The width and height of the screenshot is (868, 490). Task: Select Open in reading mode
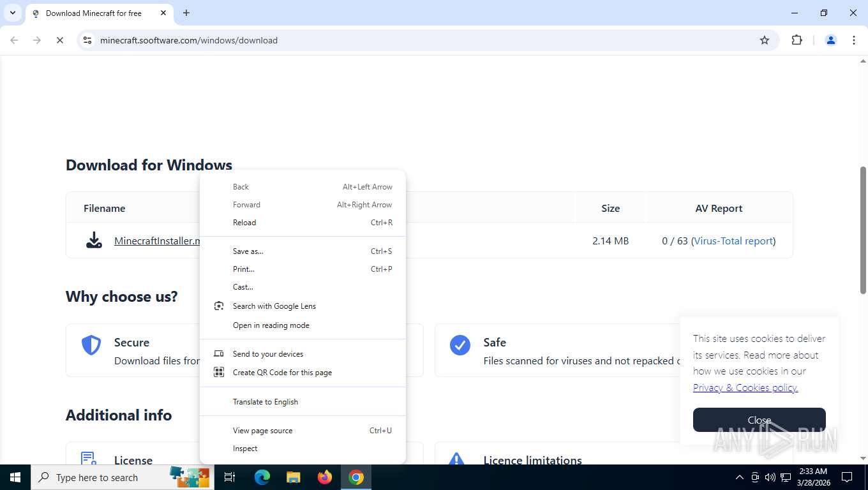[x=303, y=325]
